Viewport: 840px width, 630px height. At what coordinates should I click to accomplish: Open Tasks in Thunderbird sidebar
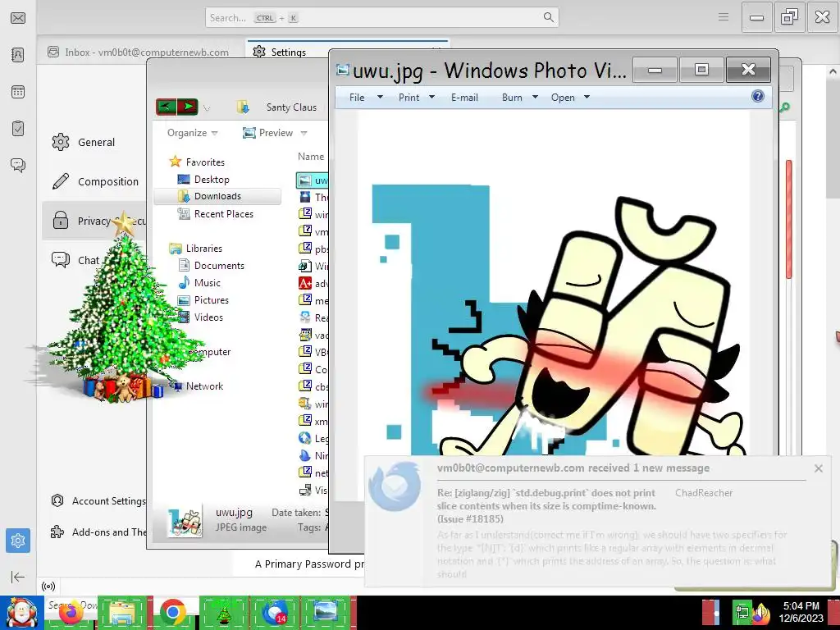[x=18, y=129]
